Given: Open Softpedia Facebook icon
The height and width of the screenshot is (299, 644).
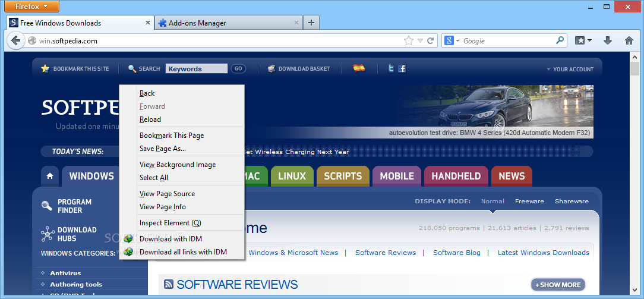Looking at the screenshot, I should (402, 68).
